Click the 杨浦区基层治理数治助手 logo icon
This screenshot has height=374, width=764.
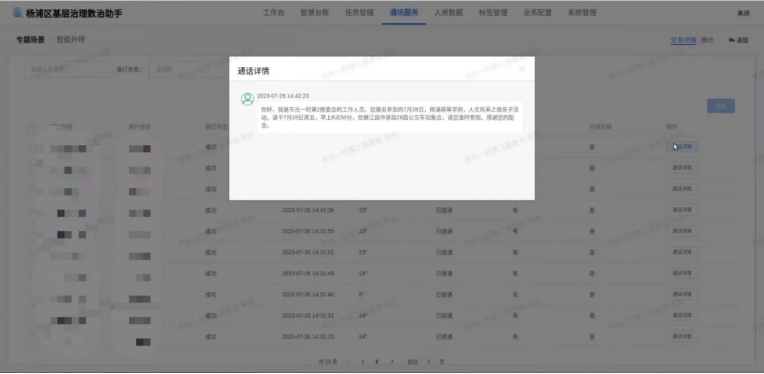(x=18, y=13)
